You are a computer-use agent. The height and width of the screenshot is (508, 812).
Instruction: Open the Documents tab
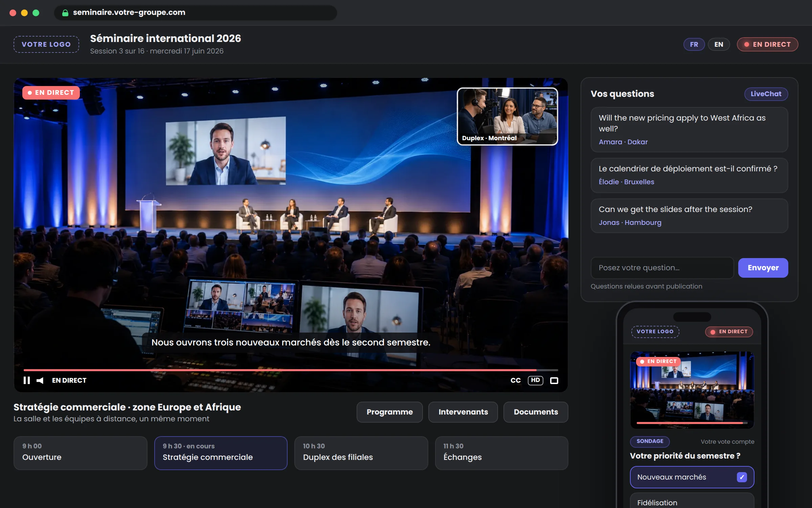tap(536, 412)
